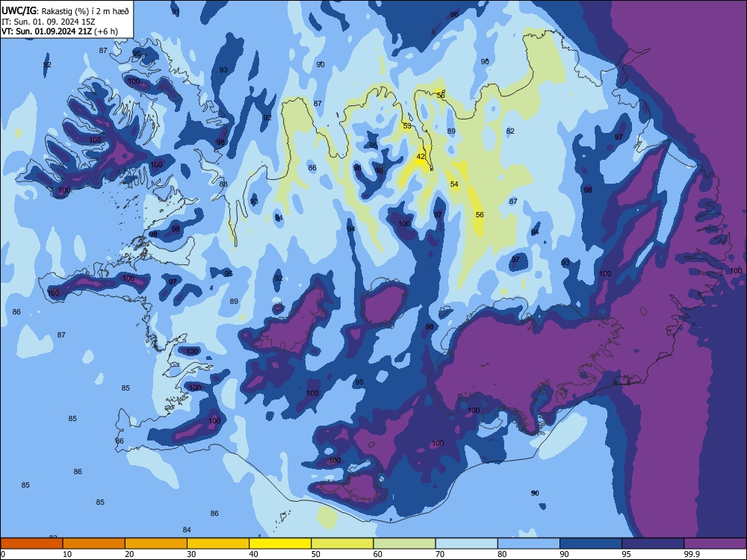Click the legend scale label '80'
747x560 pixels.
pos(502,554)
